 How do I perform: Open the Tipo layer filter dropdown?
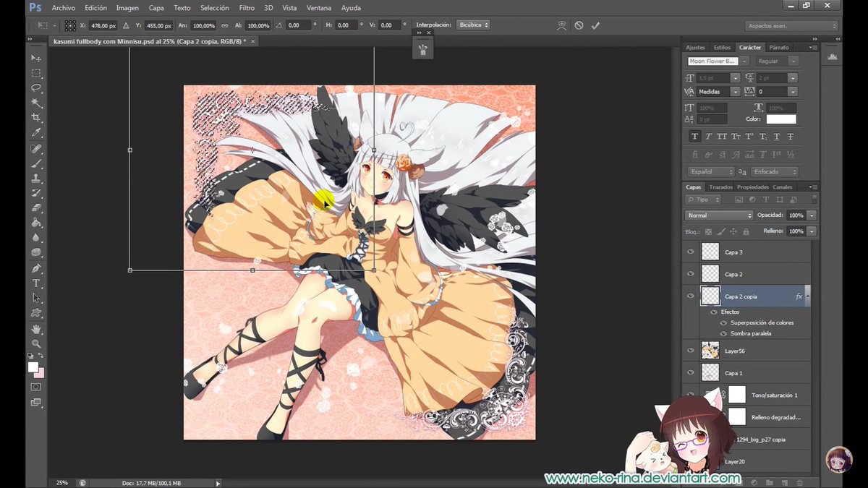tap(704, 200)
